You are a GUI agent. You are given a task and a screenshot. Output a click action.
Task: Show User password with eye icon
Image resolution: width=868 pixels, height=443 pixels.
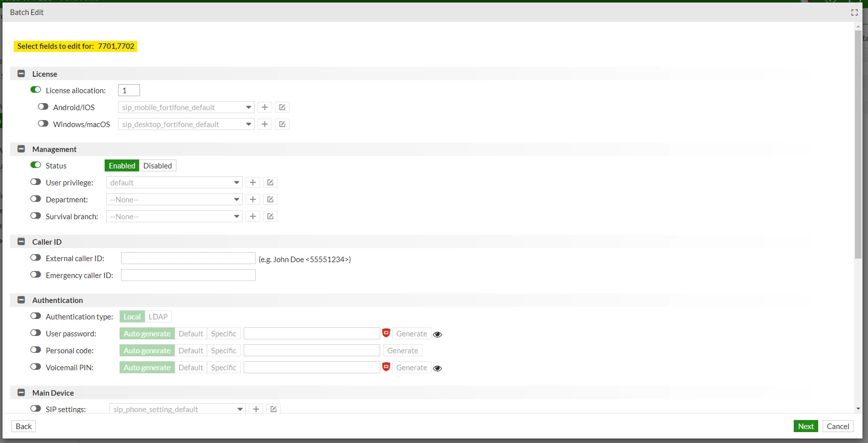(x=437, y=334)
